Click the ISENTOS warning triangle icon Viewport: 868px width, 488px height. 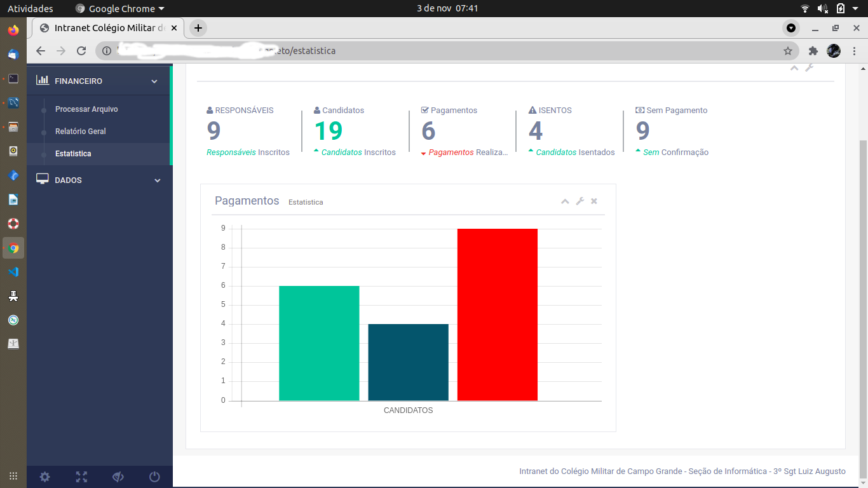click(x=532, y=111)
